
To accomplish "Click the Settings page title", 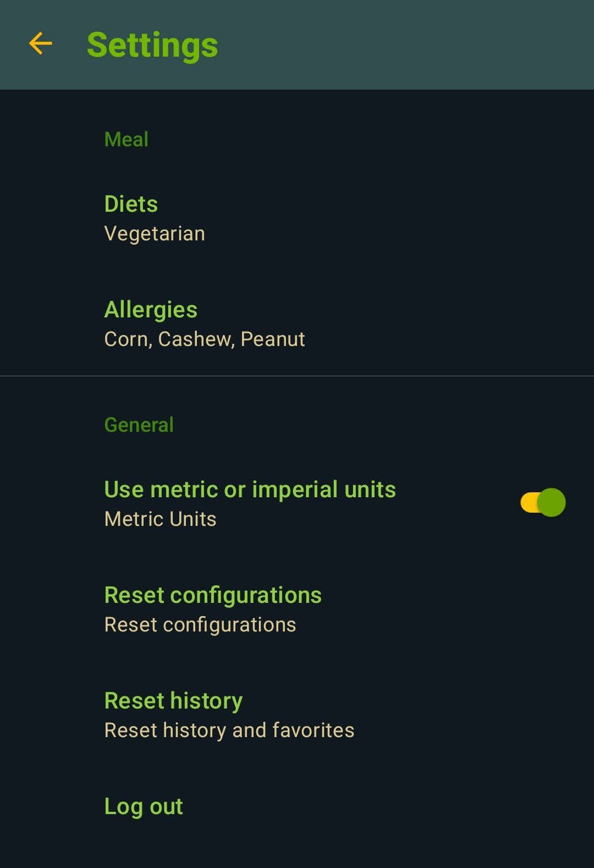I will click(152, 45).
